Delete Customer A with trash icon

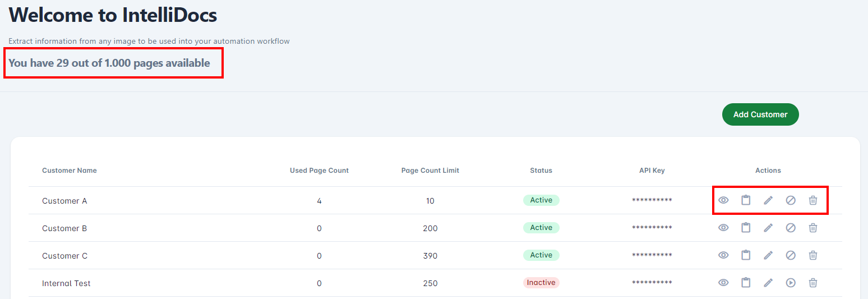(x=813, y=200)
